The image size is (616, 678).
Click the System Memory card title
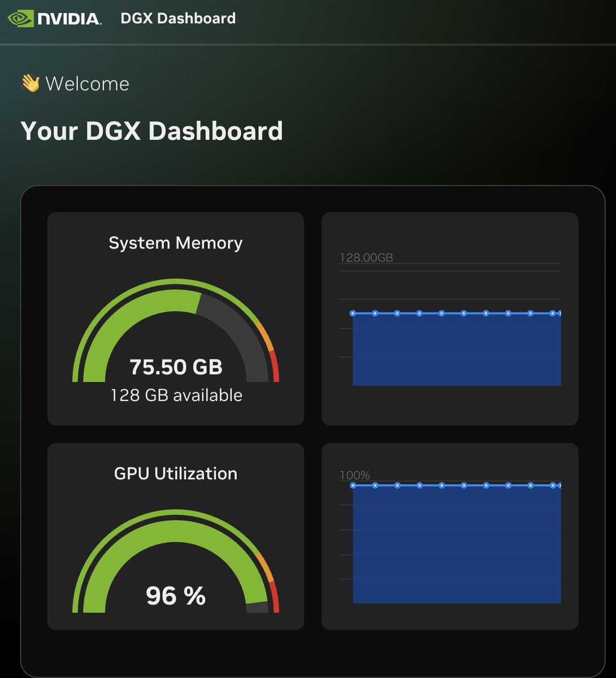click(175, 243)
